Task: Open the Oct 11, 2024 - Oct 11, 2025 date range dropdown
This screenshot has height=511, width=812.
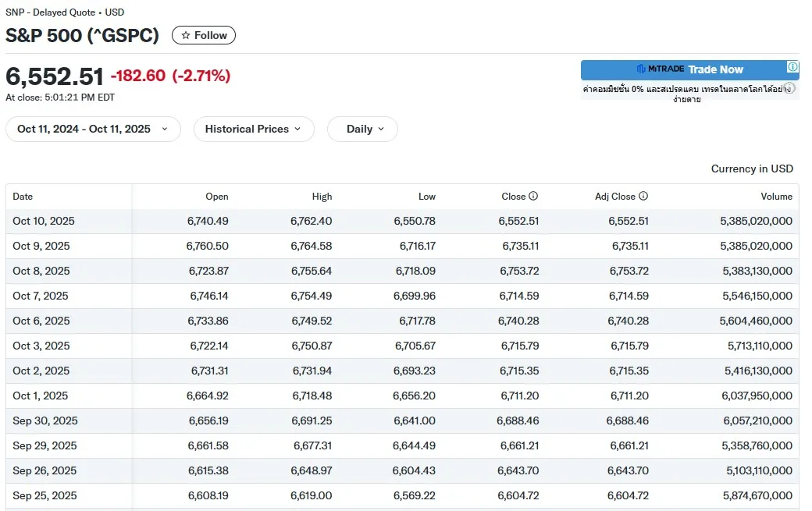Action: (93, 129)
